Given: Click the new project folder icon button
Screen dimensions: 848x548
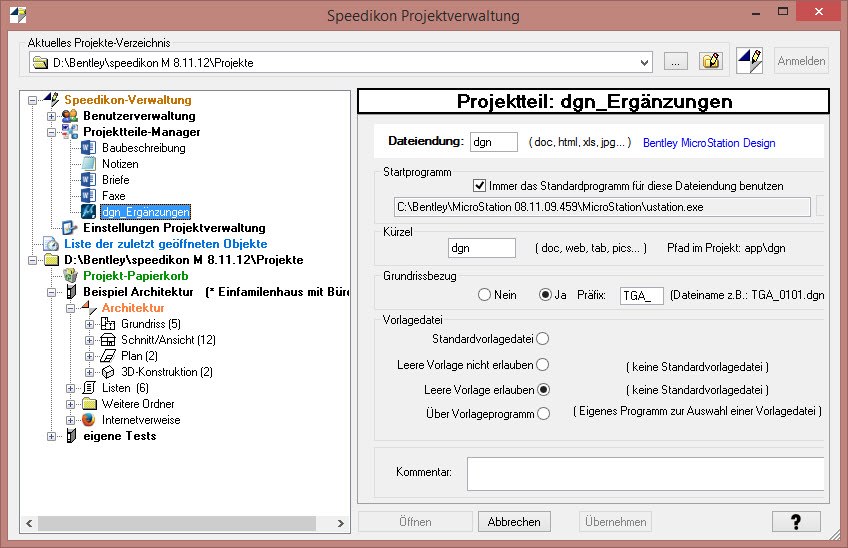Looking at the screenshot, I should tap(711, 61).
